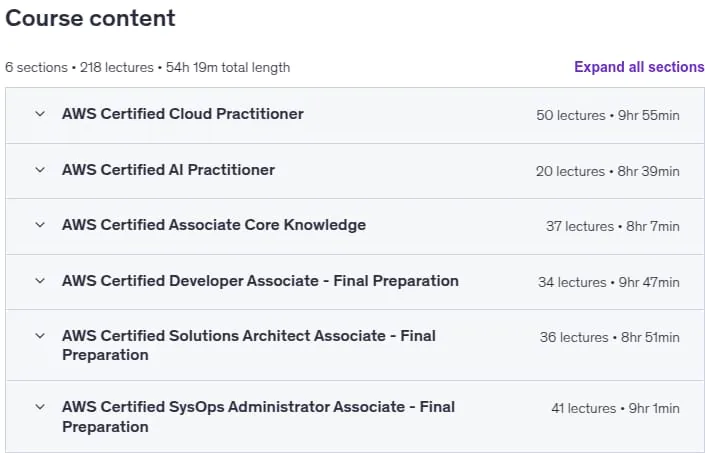
Task: Expand the Solutions Architect Associate section chevron
Action: [40, 336]
